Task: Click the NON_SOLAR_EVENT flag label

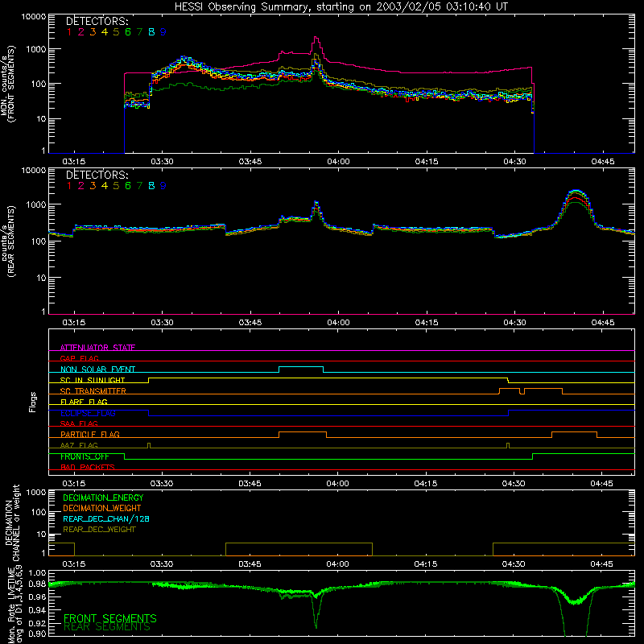Action: pyautogui.click(x=97, y=369)
